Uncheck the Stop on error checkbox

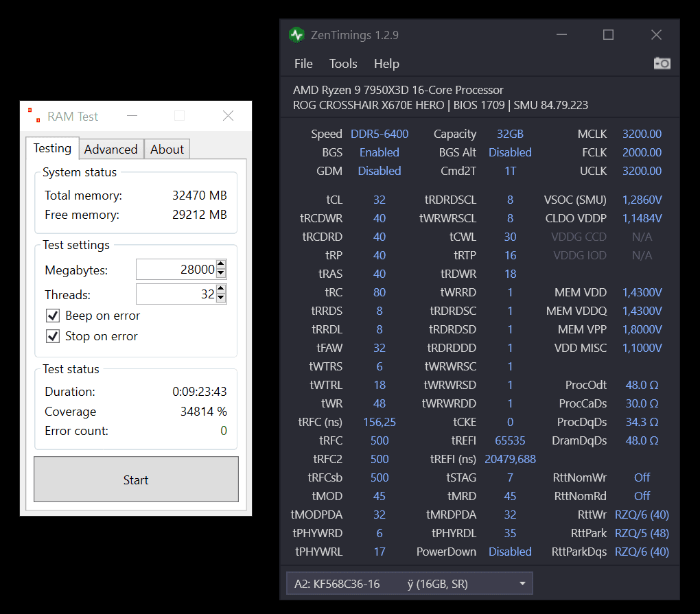tap(53, 336)
